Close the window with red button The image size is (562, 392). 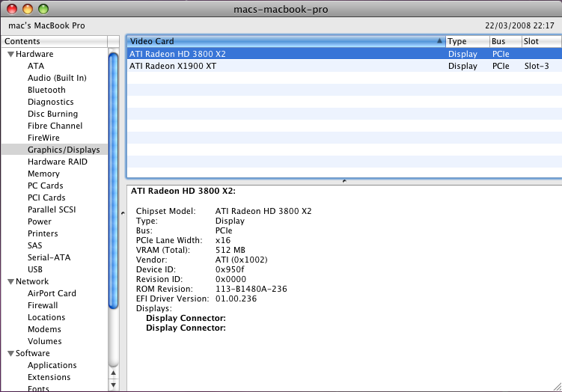coord(12,9)
